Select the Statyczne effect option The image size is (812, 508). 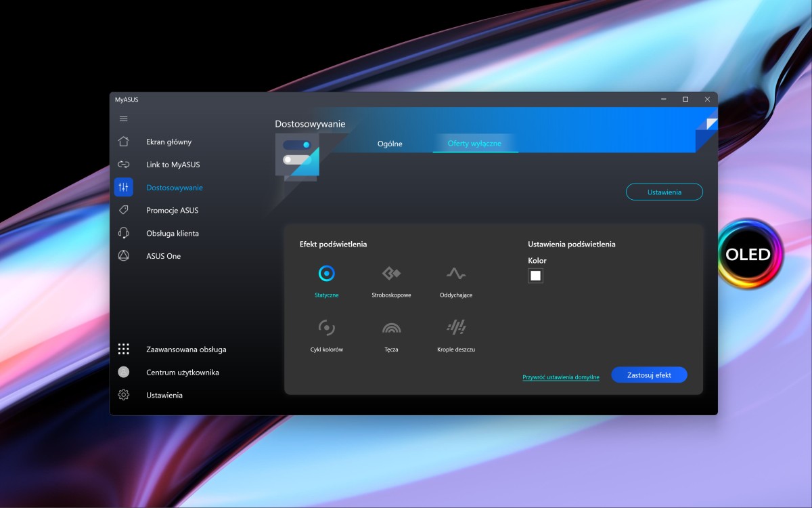(x=327, y=273)
